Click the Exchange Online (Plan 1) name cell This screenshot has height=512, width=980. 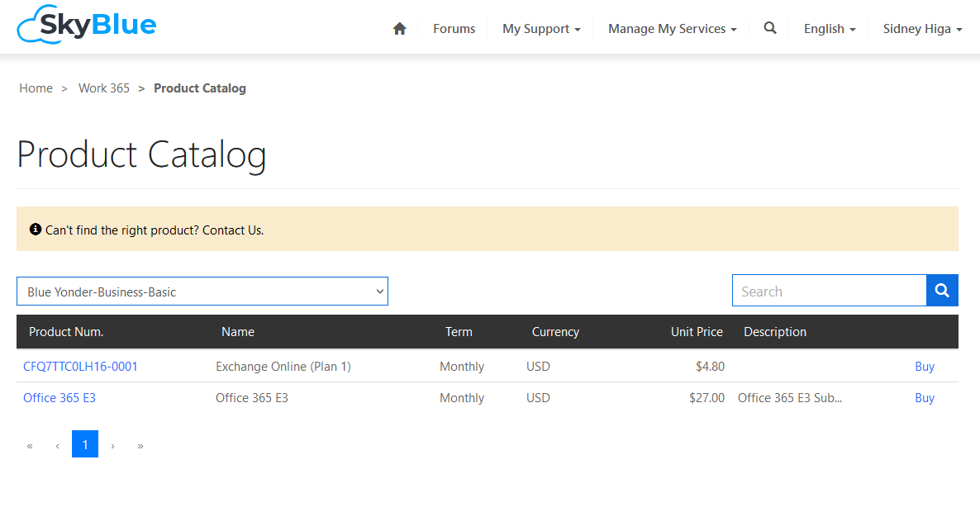(283, 367)
